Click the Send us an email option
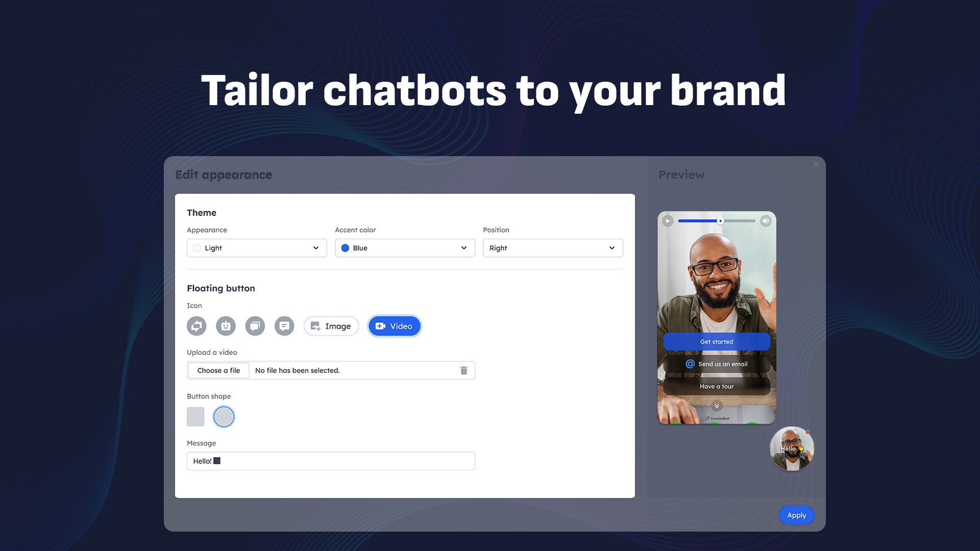The width and height of the screenshot is (980, 551). pos(716,364)
